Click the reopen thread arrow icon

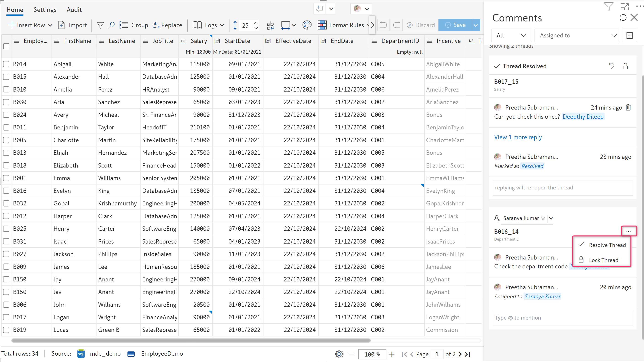[612, 66]
